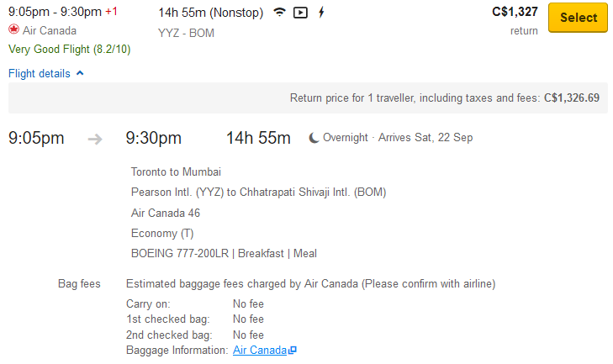Click the C$1,327 price
Viewport: 613px width, 364px height.
515,12
